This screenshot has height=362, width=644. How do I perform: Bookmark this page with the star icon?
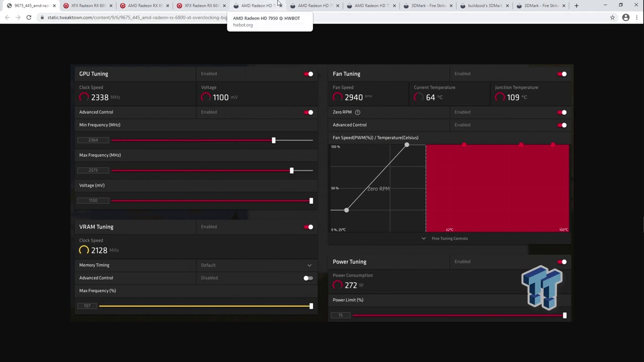coord(612,18)
